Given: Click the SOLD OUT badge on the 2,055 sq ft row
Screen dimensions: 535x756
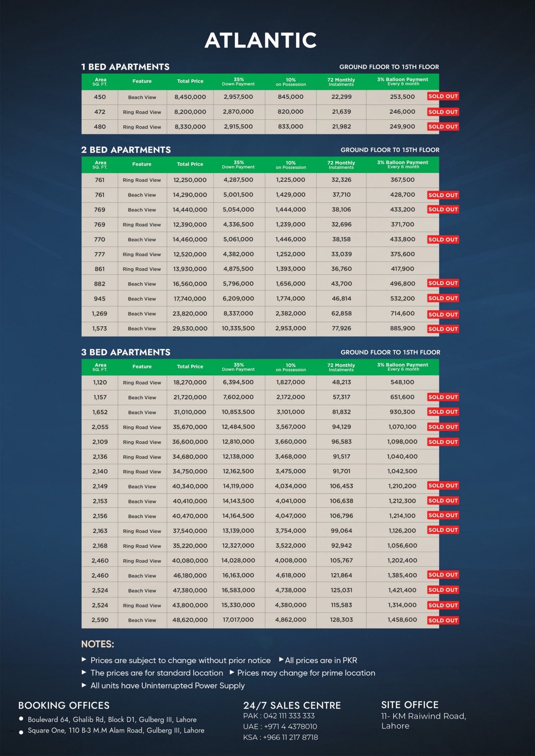Looking at the screenshot, I should (443, 427).
